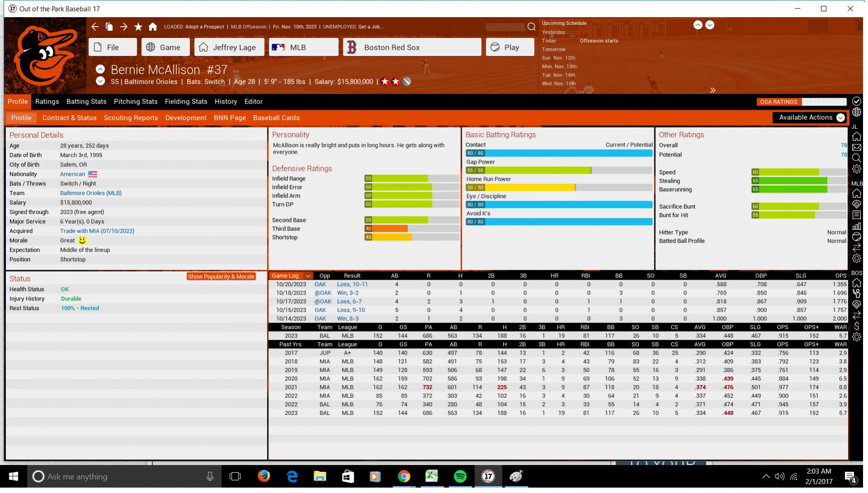Screen dimensions: 868x493
Task: Open the Scouting Reports subtab
Action: pos(131,118)
